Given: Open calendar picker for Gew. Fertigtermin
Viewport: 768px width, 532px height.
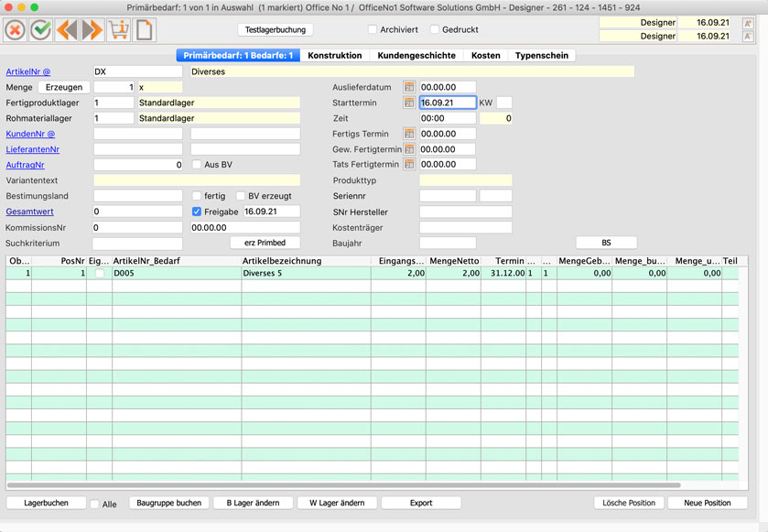Looking at the screenshot, I should click(x=409, y=149).
